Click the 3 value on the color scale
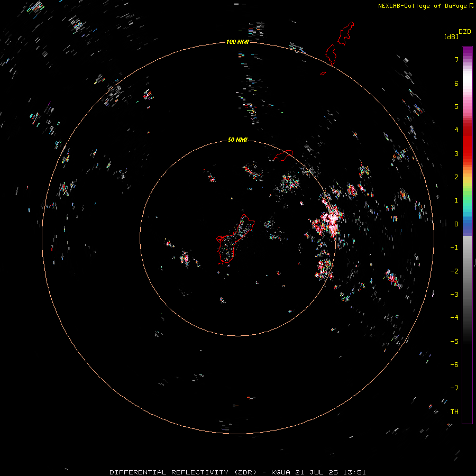 (456, 153)
